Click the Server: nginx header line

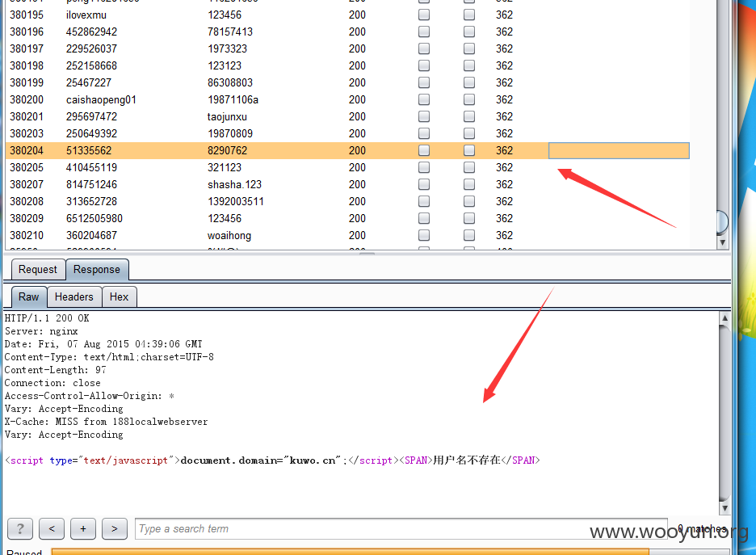[41, 331]
